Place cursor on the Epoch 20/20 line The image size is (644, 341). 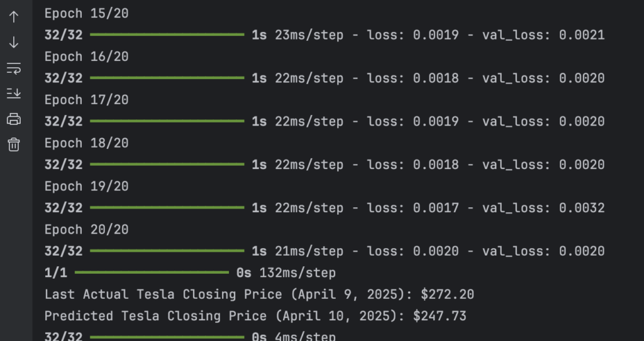[x=87, y=229]
